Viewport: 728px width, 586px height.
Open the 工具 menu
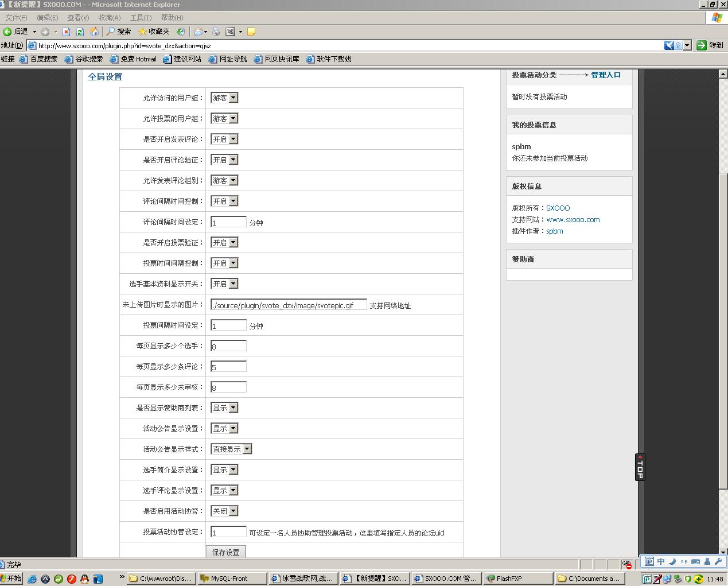139,17
